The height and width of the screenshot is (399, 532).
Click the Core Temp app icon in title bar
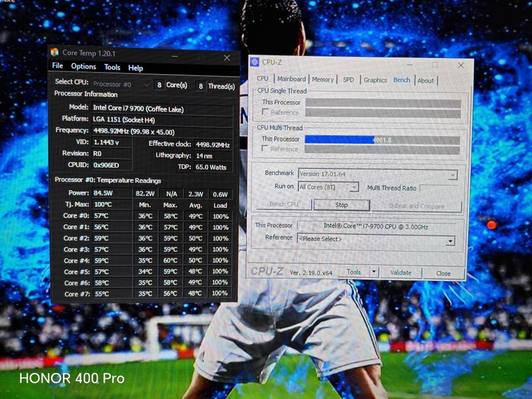(54, 52)
